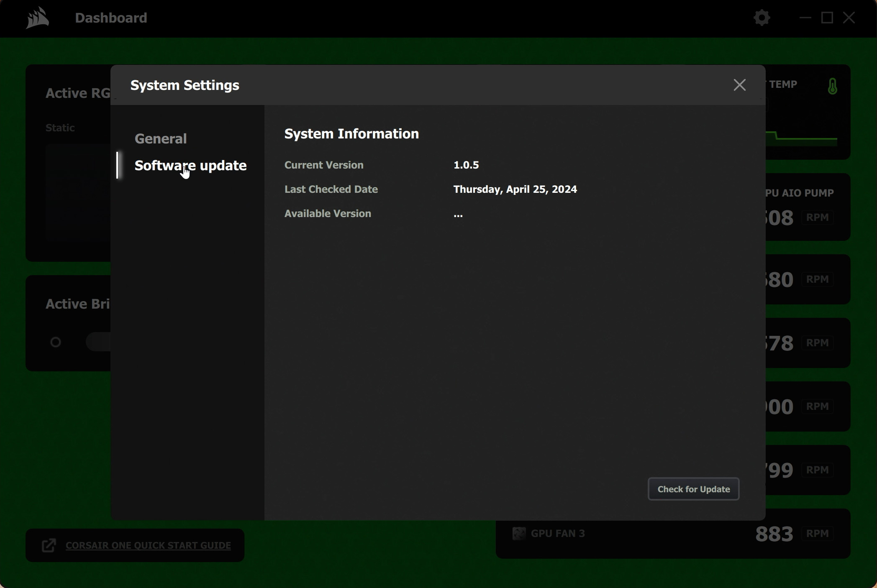Screen dimensions: 877x588
Task: Close the Dashboard application window
Action: click(849, 18)
